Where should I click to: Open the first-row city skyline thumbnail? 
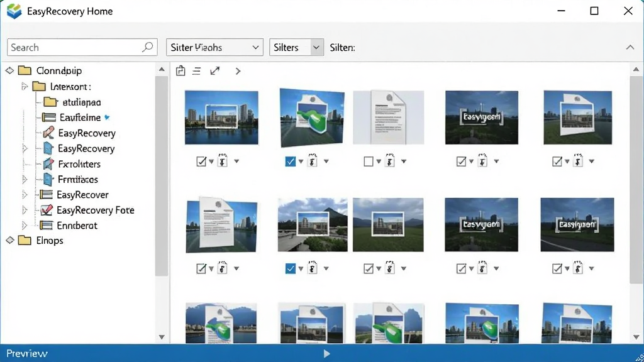221,118
